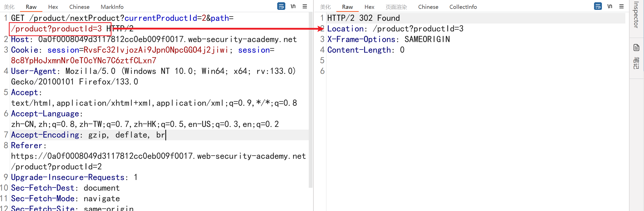This screenshot has height=211, width=644.
Task: Open the MarkInfo tab in request panel
Action: [x=112, y=7]
